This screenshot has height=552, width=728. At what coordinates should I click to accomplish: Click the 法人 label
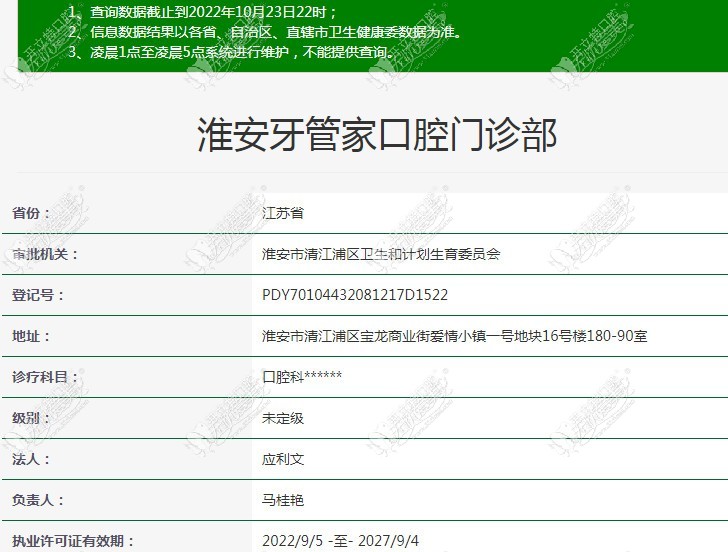31,459
